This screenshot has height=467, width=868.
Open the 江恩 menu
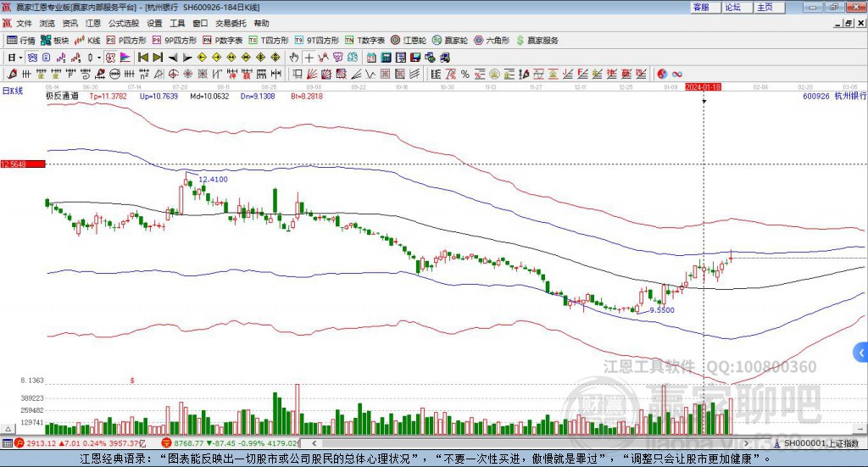[93, 23]
